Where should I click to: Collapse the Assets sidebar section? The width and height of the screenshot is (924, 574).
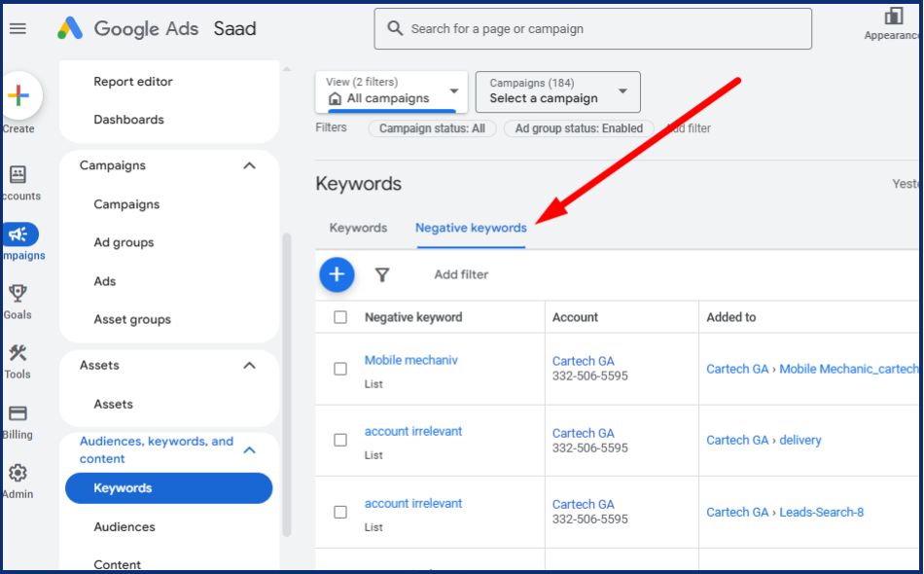coord(249,366)
